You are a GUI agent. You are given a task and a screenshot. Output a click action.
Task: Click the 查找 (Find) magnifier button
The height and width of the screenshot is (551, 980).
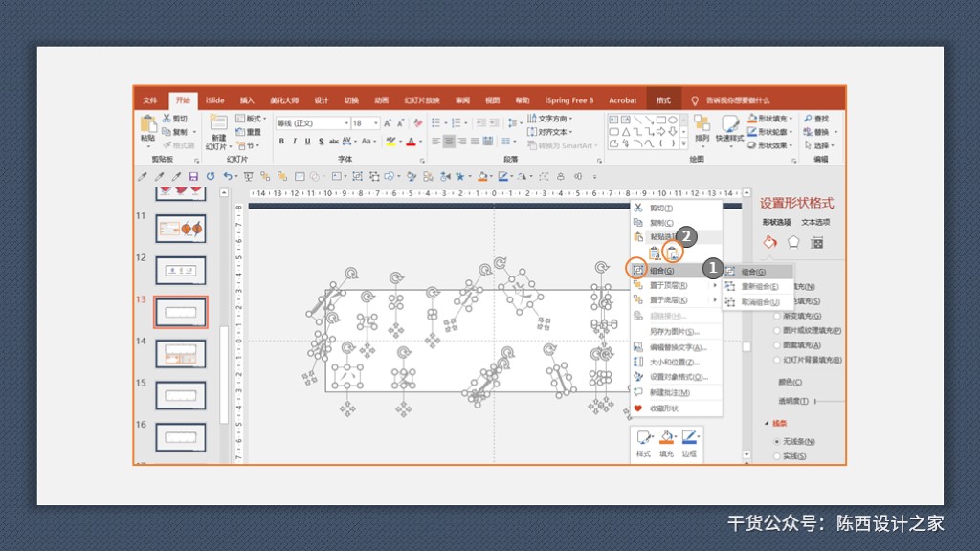click(x=817, y=119)
